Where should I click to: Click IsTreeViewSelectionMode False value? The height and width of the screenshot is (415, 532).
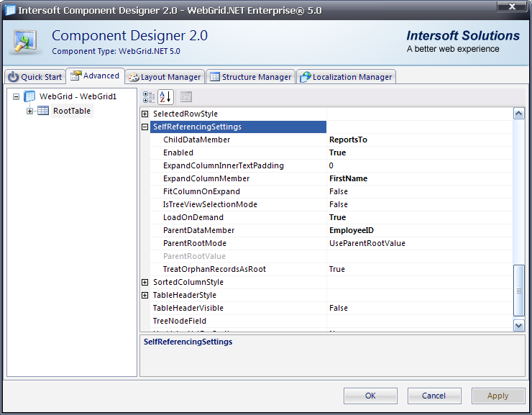[419, 204]
